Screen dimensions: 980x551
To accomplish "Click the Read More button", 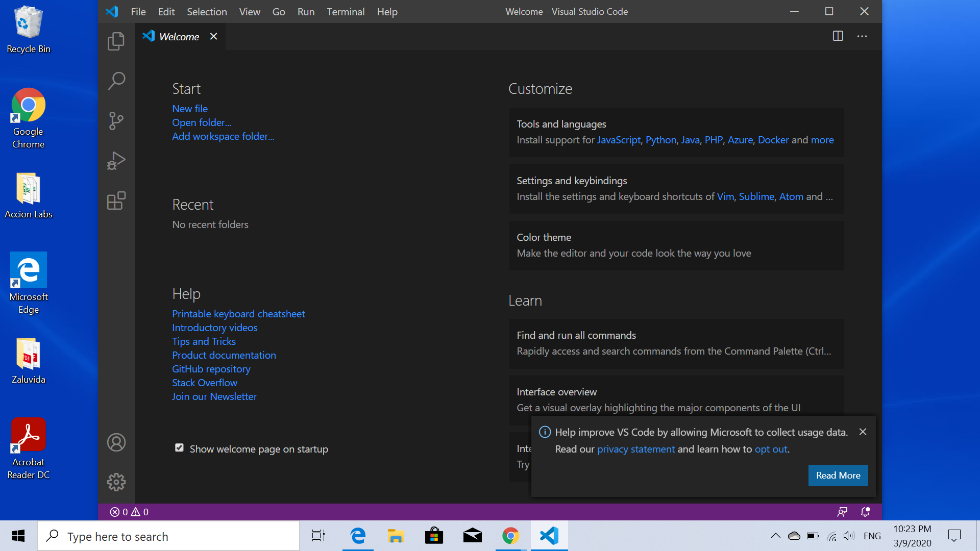I will coord(838,475).
